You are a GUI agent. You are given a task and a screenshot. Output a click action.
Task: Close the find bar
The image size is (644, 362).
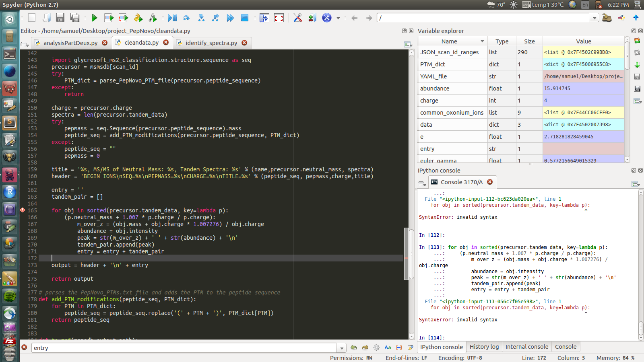[24, 347]
